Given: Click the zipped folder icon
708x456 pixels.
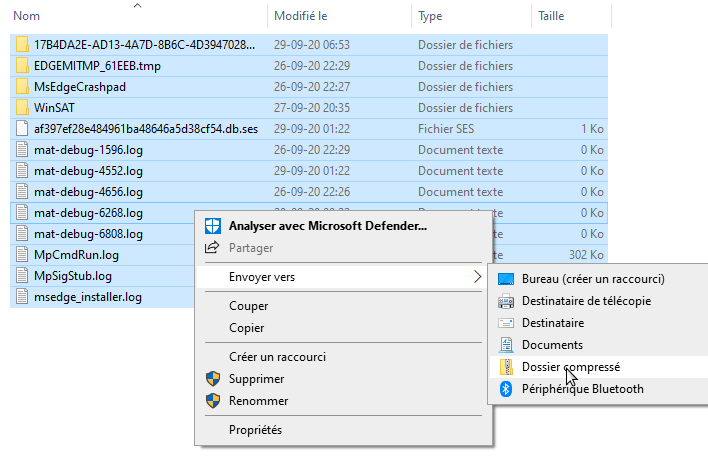Looking at the screenshot, I should [506, 367].
